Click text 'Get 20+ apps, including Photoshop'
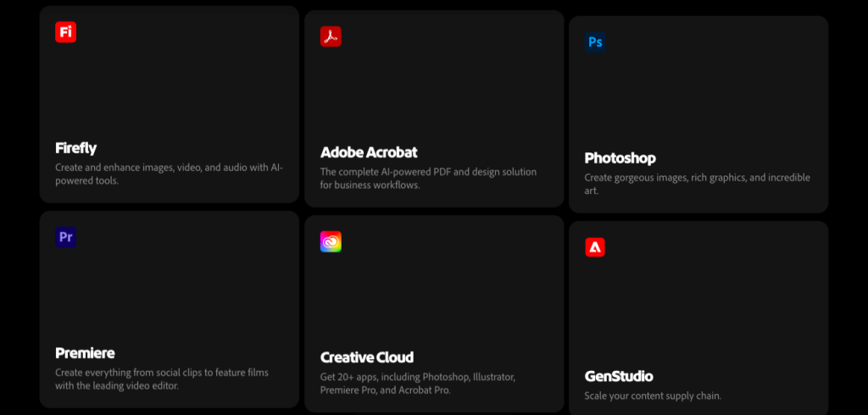 click(x=393, y=378)
